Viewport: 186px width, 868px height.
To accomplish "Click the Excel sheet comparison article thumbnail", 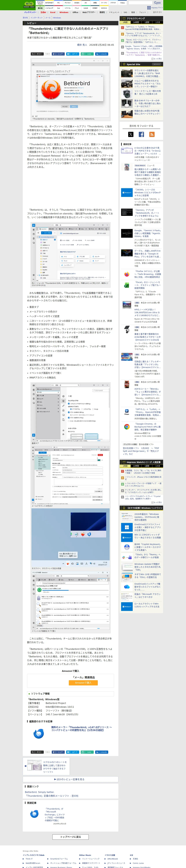I will [x=35, y=766].
